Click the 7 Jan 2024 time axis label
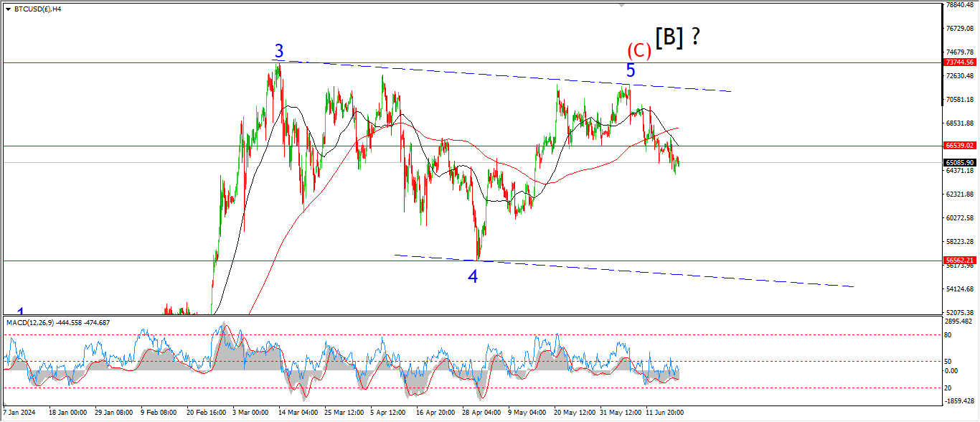980x422 pixels. (x=19, y=413)
